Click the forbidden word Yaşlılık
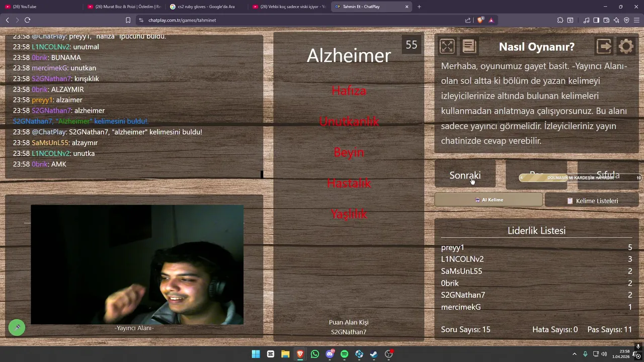Screen dimensions: 644x362 pyautogui.click(x=349, y=214)
